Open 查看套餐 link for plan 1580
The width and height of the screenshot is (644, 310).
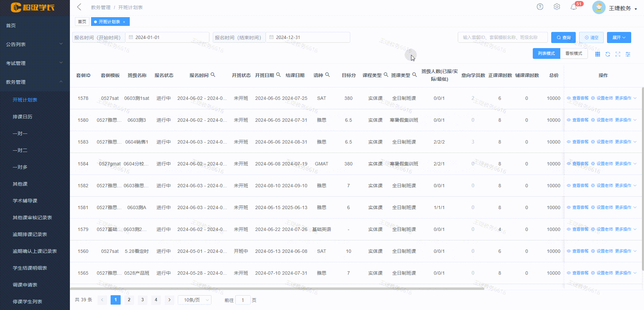tap(580, 120)
